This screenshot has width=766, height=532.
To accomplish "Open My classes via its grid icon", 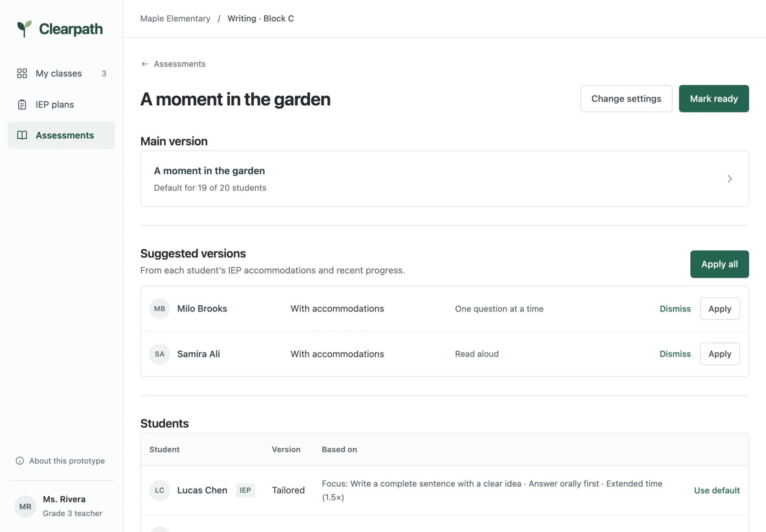I will tap(22, 73).
